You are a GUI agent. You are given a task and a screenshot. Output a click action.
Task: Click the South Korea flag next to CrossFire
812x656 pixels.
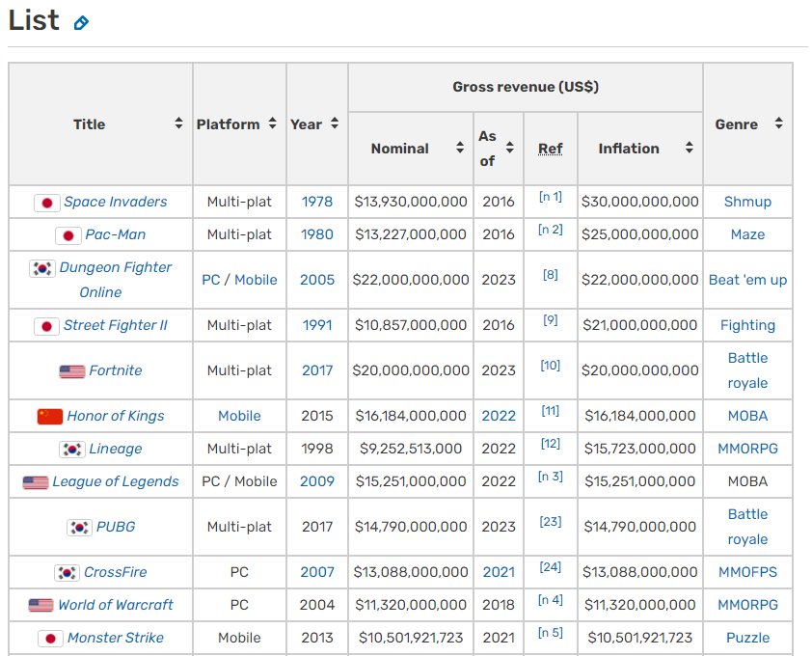(x=68, y=573)
